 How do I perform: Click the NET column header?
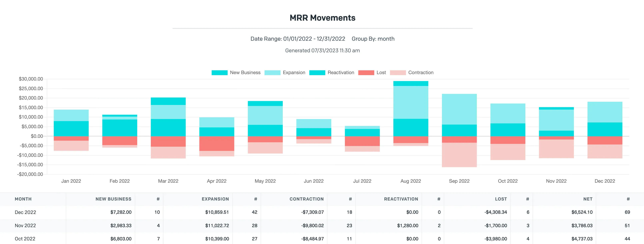tap(588, 199)
